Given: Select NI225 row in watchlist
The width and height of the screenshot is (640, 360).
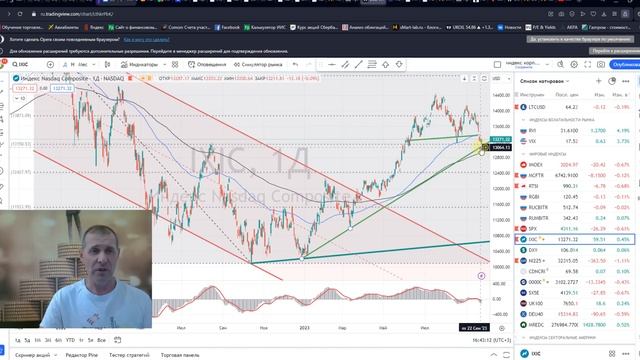Looking at the screenshot, I should pos(575,261).
